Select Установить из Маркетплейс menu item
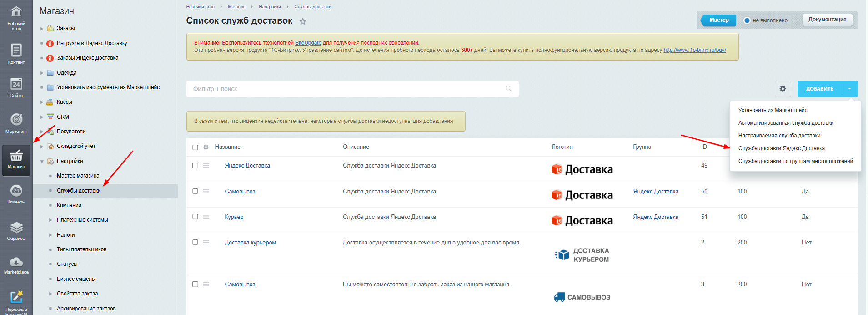 [773, 110]
